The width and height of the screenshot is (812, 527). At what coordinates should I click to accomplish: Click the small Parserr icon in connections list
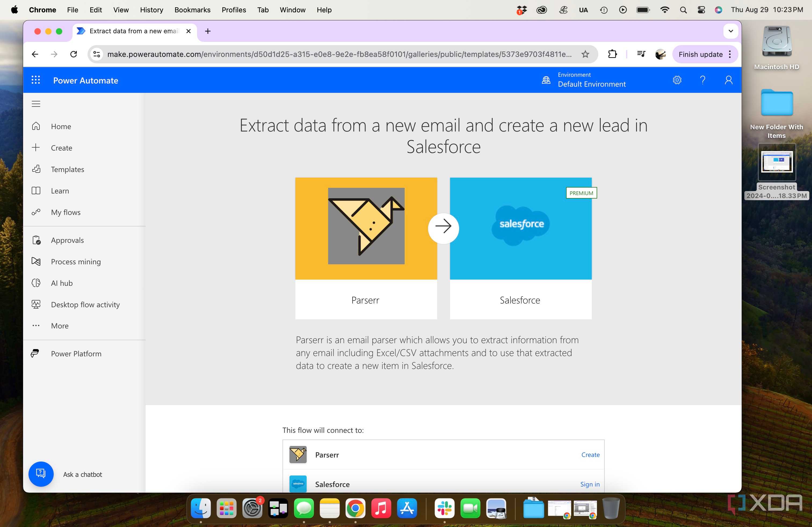298,455
